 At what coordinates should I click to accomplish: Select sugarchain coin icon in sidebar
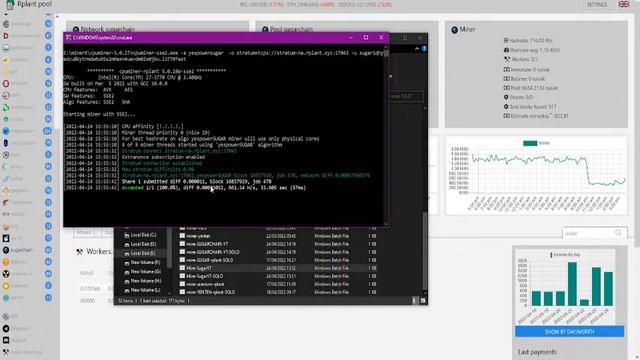pos(6,250)
